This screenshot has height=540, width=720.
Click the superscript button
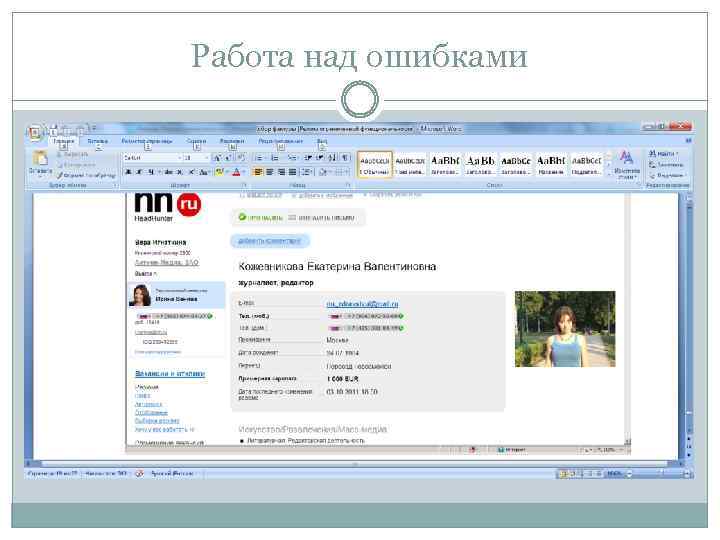coord(191,172)
